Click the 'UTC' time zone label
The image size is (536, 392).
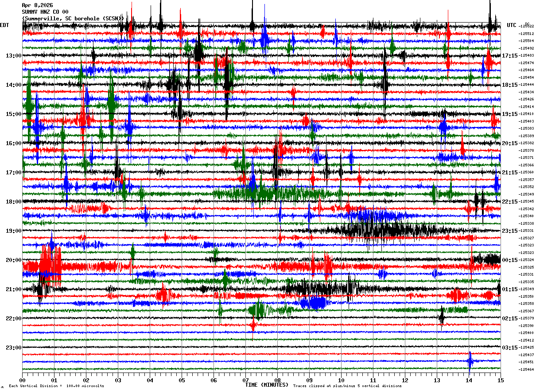(x=512, y=25)
